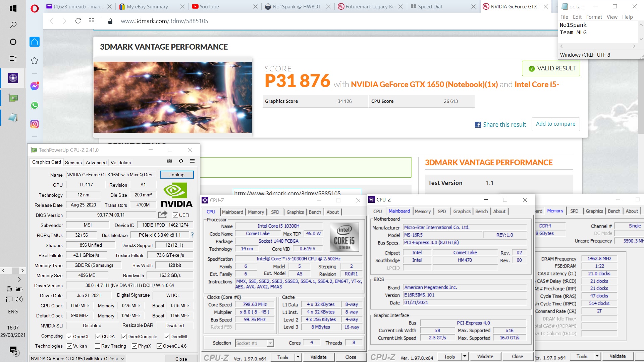Click taskbar scroll right arrow
644x362 pixels.
[x=22, y=270]
